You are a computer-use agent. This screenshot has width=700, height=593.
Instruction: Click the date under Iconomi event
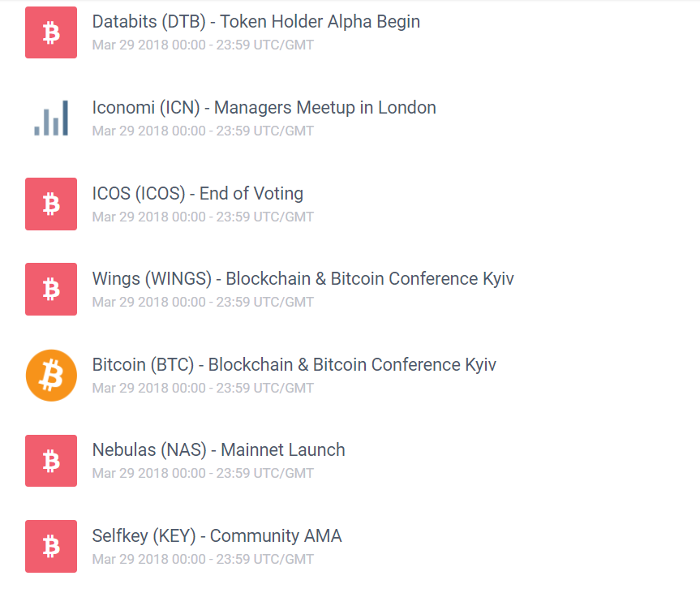click(x=203, y=131)
